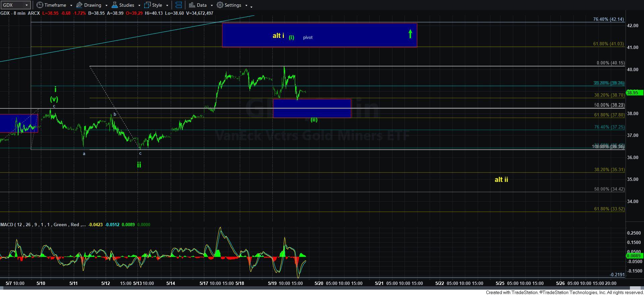Click the 76.40% (37.25) Fibonacci label
Image resolution: width=644 pixels, height=295 pixels.
click(609, 127)
